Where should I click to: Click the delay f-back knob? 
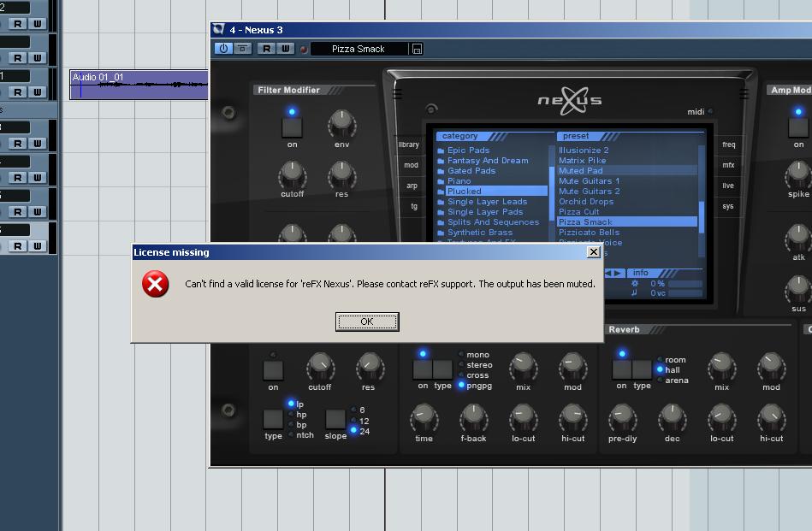tap(473, 417)
